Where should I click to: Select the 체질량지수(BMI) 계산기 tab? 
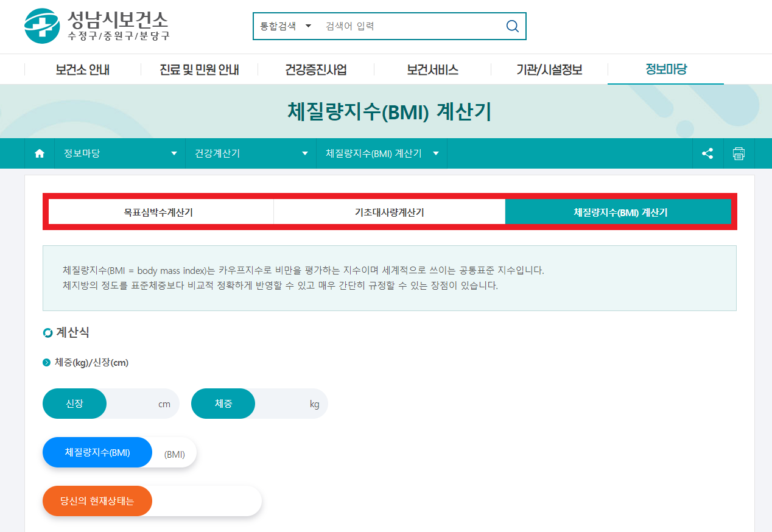[617, 211]
